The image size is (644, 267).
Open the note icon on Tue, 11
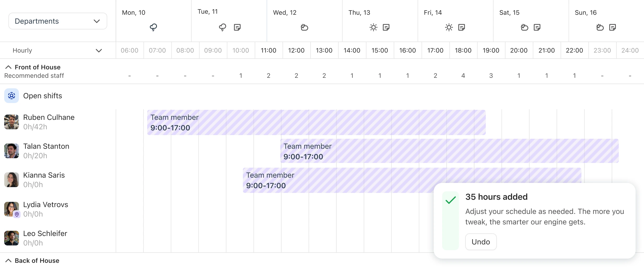237,27
